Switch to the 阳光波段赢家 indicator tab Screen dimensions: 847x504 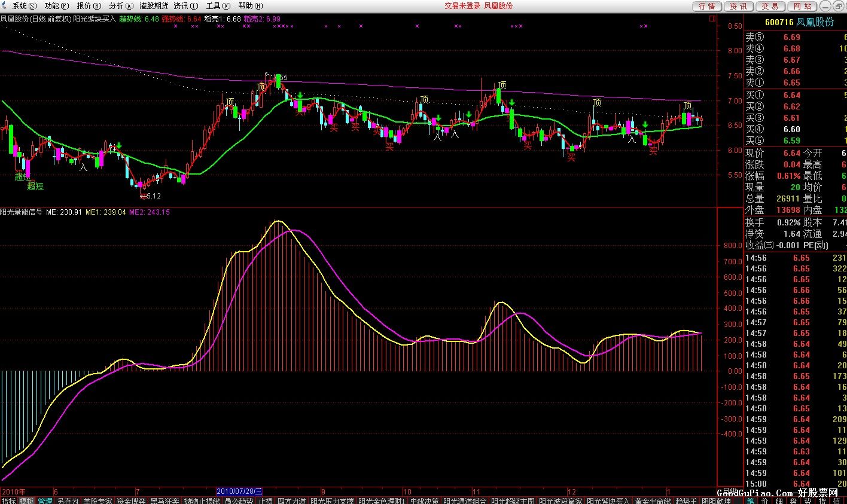coord(560,500)
